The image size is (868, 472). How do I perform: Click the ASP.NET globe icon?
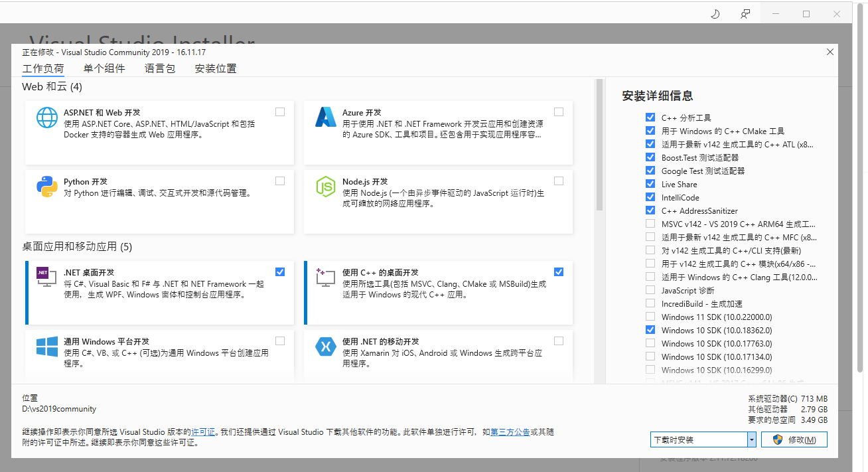(x=47, y=118)
